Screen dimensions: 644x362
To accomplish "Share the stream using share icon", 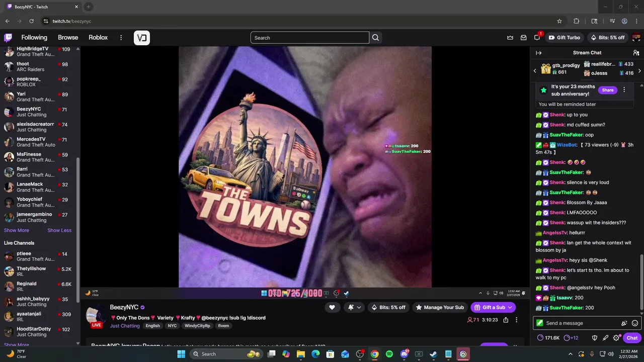I will pos(506,320).
